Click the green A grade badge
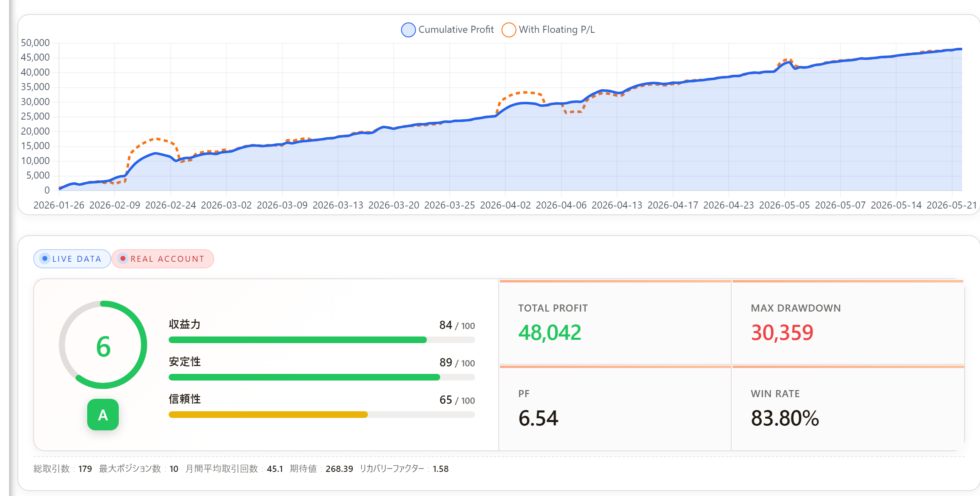 [103, 415]
